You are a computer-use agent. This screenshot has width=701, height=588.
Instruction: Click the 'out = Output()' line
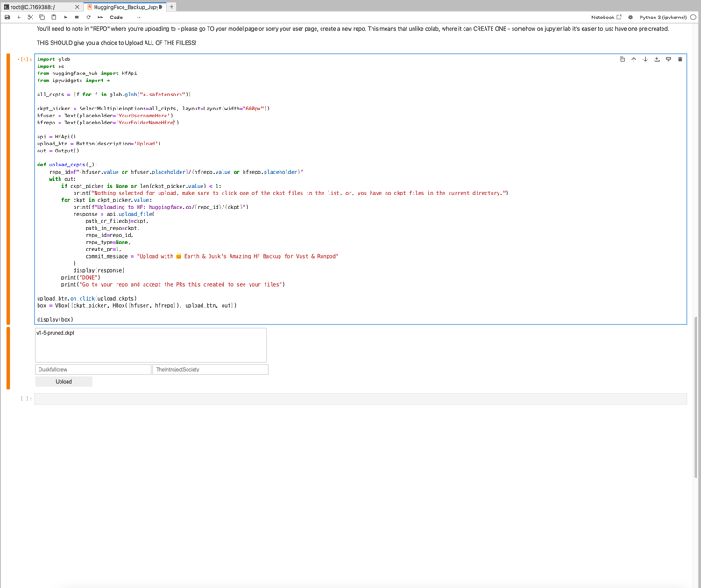point(58,151)
